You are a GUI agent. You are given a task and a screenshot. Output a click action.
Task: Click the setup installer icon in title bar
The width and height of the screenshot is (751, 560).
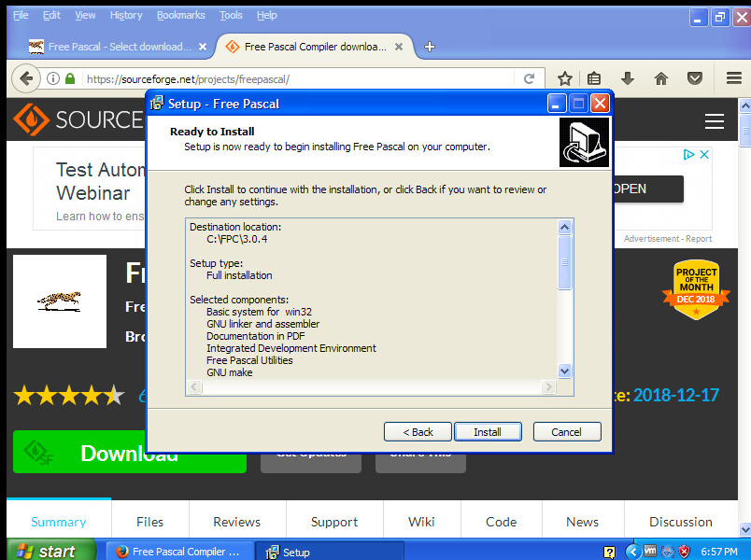click(x=157, y=103)
